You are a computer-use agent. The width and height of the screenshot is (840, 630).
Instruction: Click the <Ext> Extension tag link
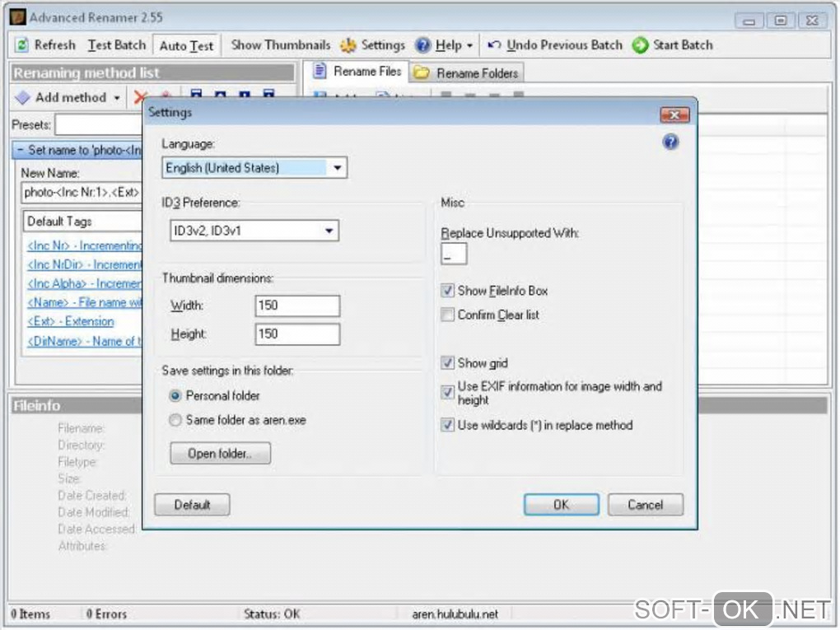click(71, 321)
